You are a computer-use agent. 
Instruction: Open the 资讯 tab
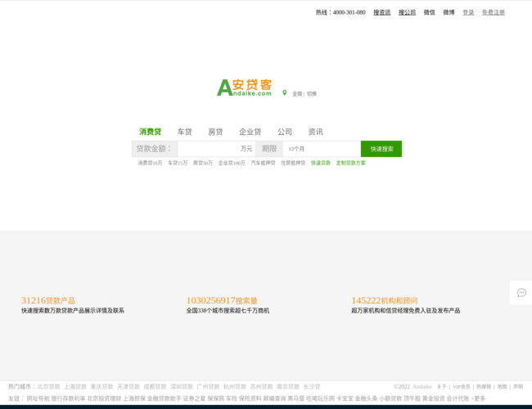(x=316, y=132)
